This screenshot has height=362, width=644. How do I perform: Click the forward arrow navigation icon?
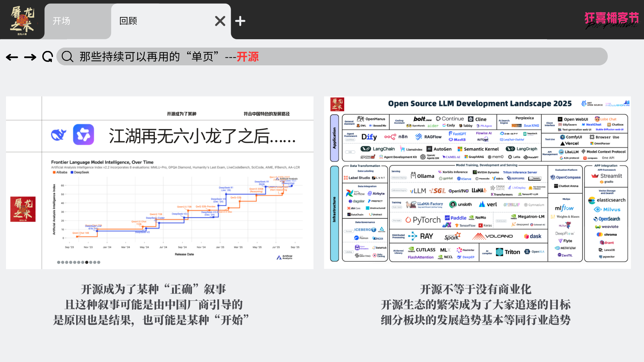[30, 57]
